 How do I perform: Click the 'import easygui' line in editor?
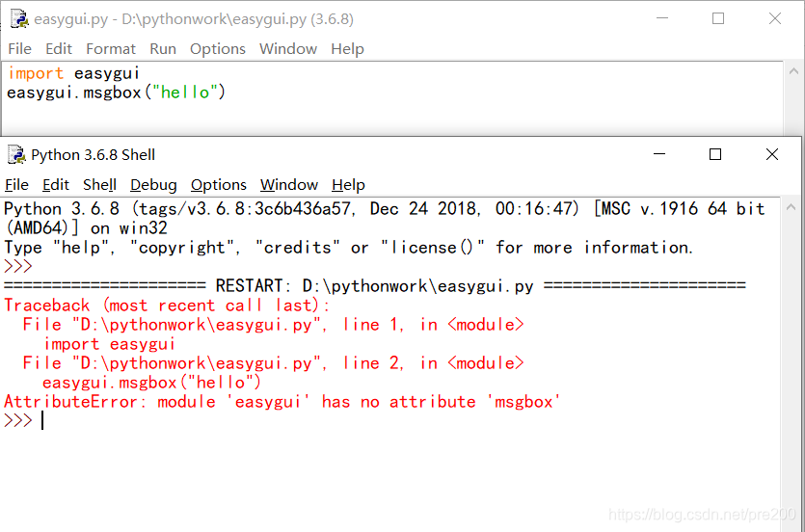point(73,73)
